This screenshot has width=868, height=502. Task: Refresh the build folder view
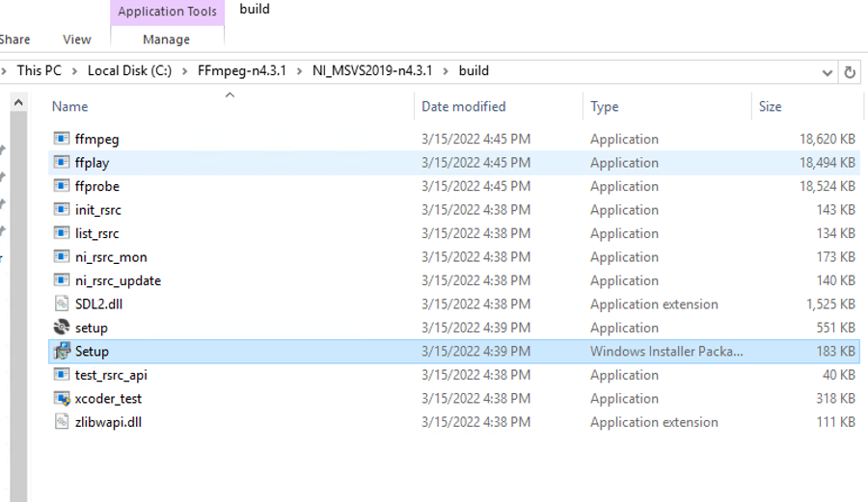pyautogui.click(x=850, y=72)
